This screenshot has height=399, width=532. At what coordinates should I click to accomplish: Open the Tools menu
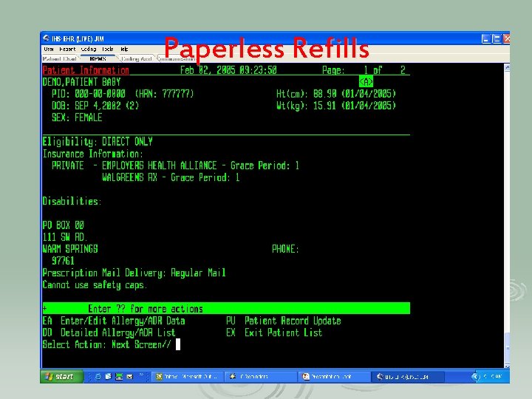pos(108,50)
